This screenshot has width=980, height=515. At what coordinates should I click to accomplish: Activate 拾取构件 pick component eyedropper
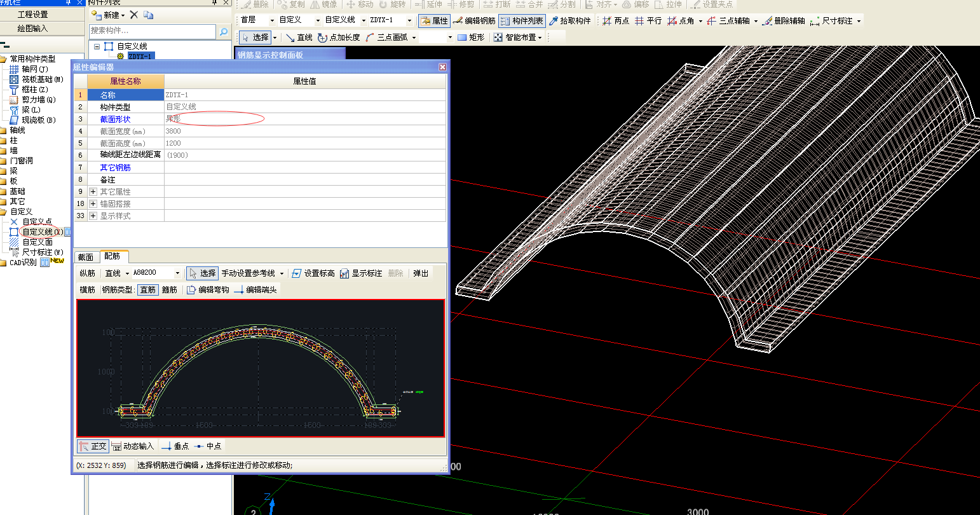[569, 21]
